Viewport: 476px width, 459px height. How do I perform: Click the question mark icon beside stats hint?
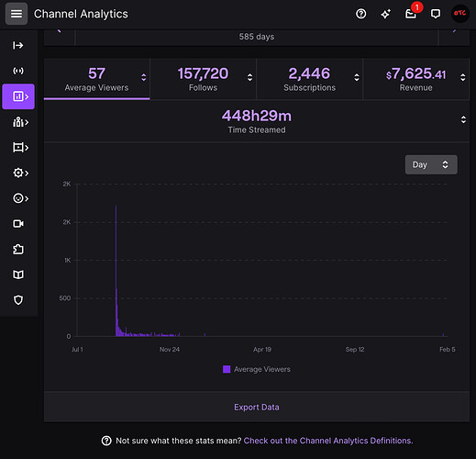pos(106,441)
